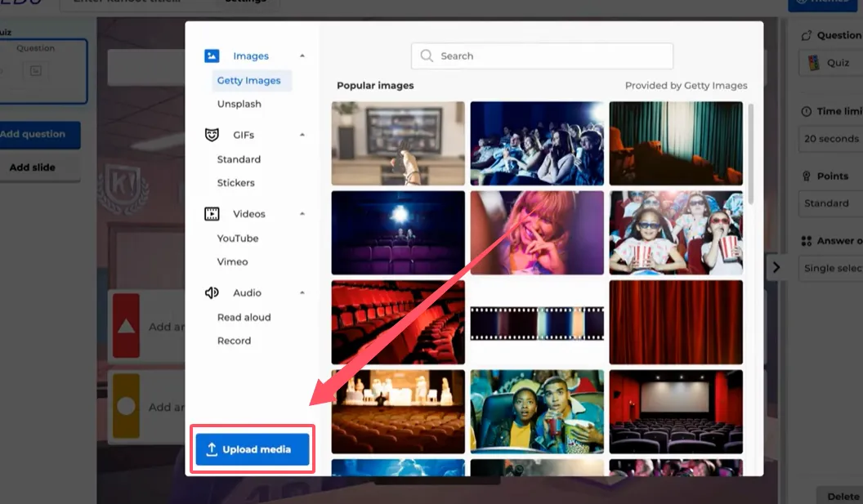Expand the right panel arrow
This screenshot has width=863, height=504.
[x=776, y=267]
